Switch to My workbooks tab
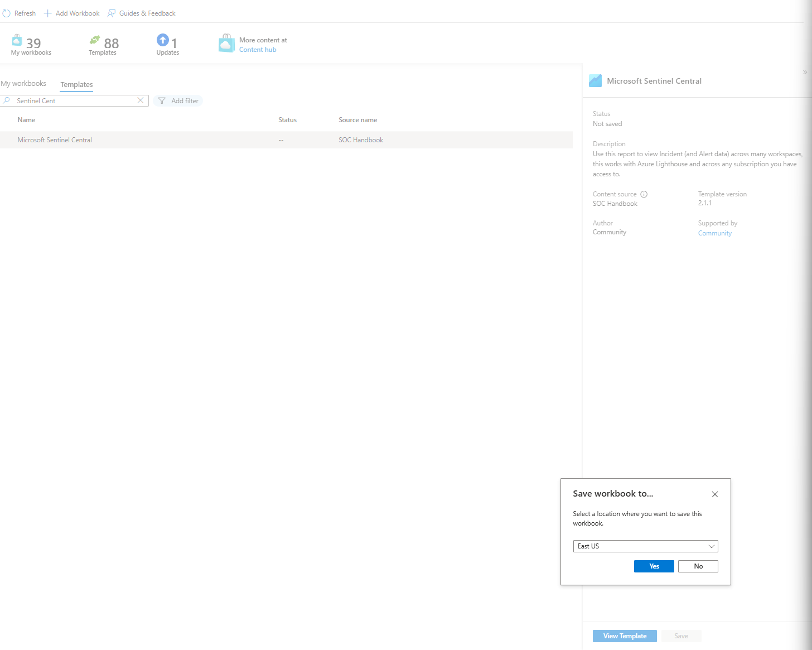The image size is (812, 650). click(x=23, y=84)
